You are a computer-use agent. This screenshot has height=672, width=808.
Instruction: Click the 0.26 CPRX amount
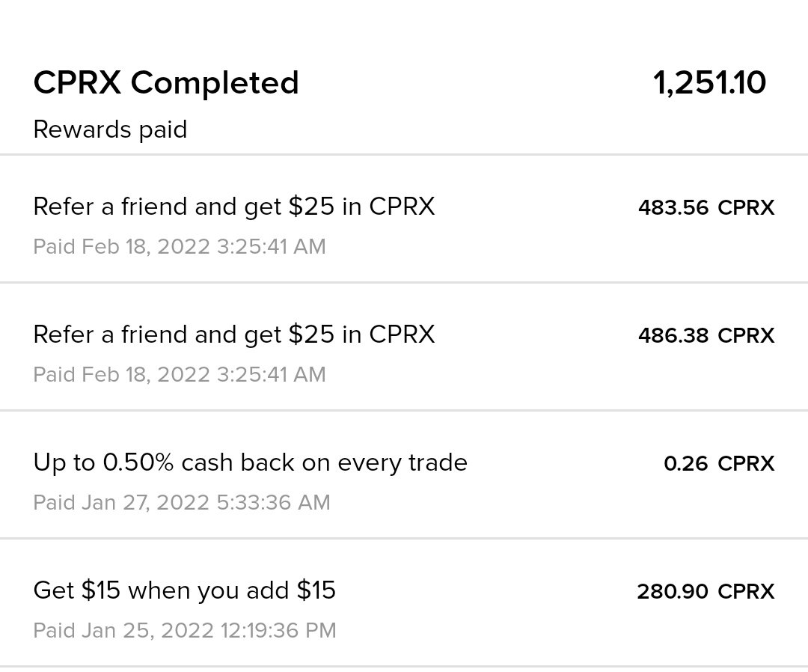(x=719, y=463)
